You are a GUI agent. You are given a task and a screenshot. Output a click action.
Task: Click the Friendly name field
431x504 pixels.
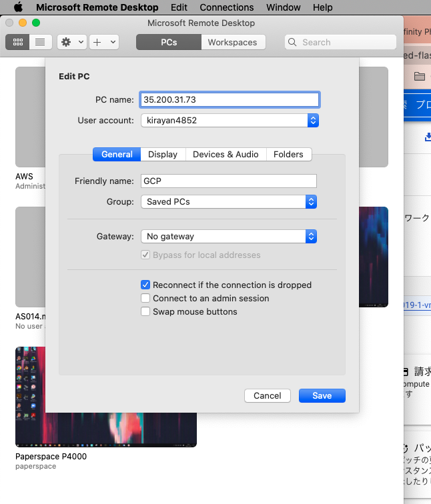(x=229, y=181)
